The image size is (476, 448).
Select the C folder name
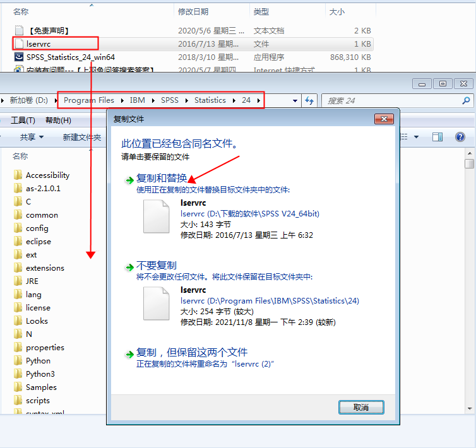coord(28,201)
